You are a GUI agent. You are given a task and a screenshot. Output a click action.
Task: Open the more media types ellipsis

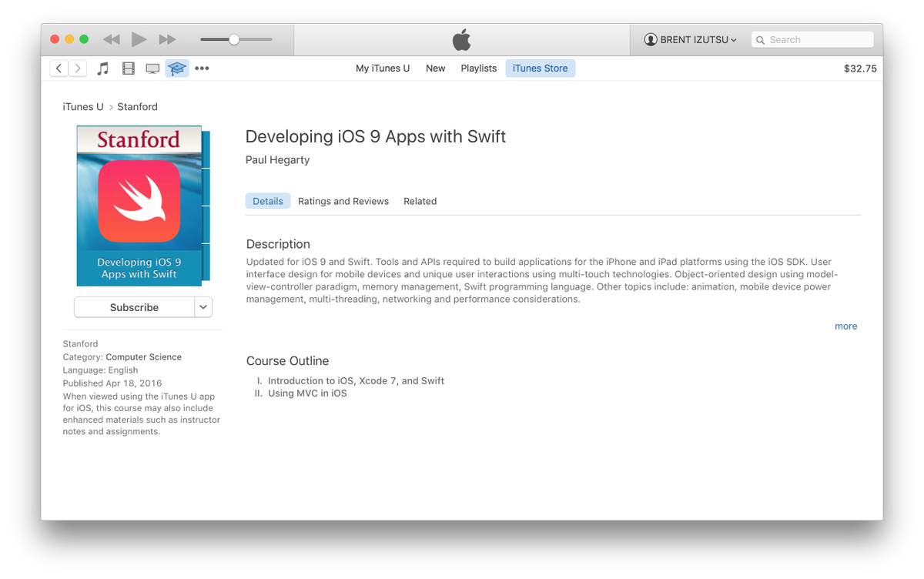tap(202, 69)
